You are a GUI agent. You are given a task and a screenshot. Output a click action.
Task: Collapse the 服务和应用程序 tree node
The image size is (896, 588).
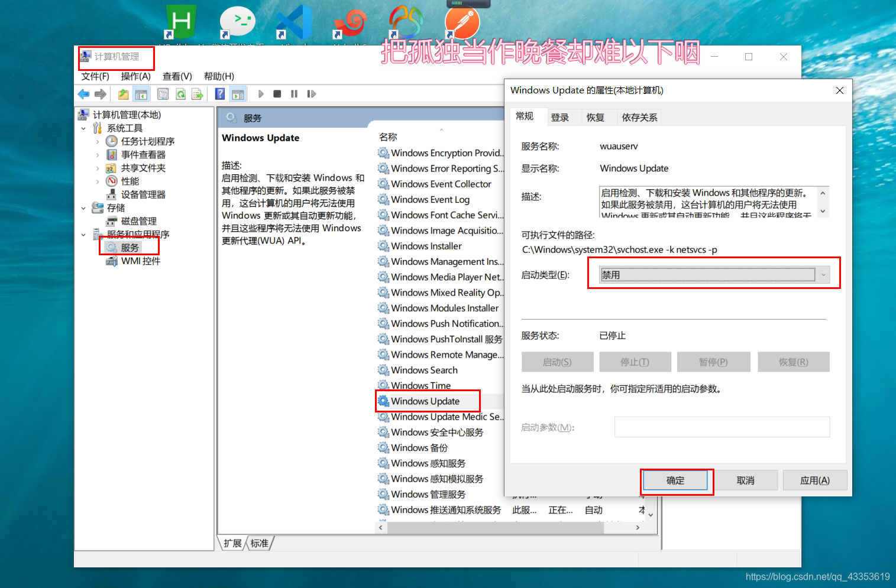point(83,235)
